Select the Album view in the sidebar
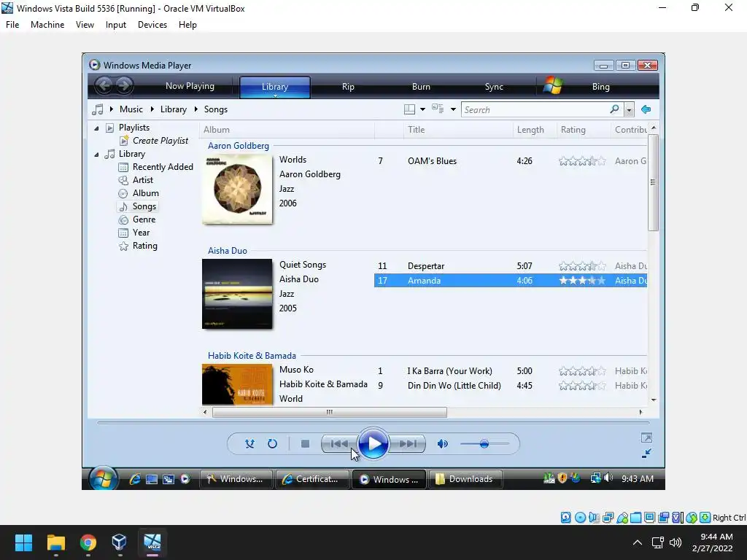This screenshot has height=560, width=747. (x=146, y=192)
